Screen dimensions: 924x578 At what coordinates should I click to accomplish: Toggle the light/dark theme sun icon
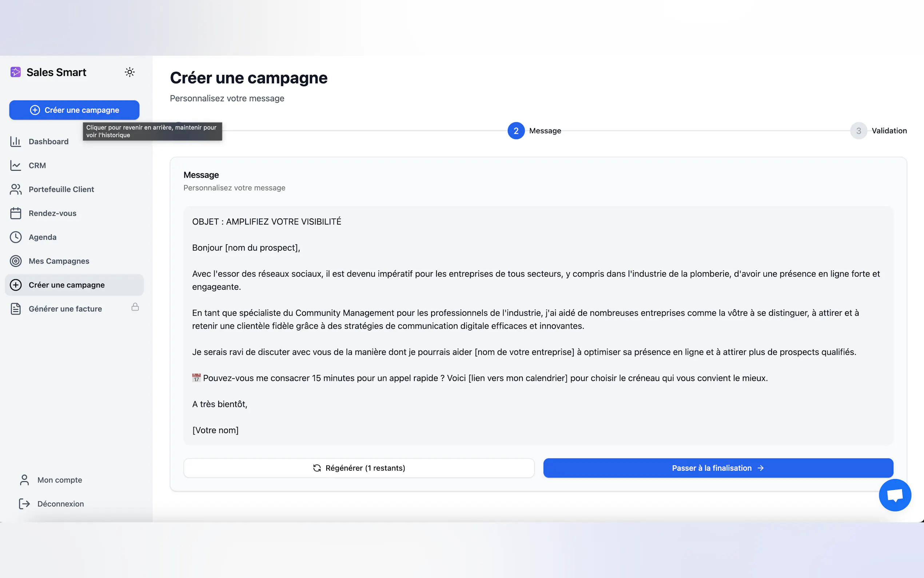pos(130,72)
